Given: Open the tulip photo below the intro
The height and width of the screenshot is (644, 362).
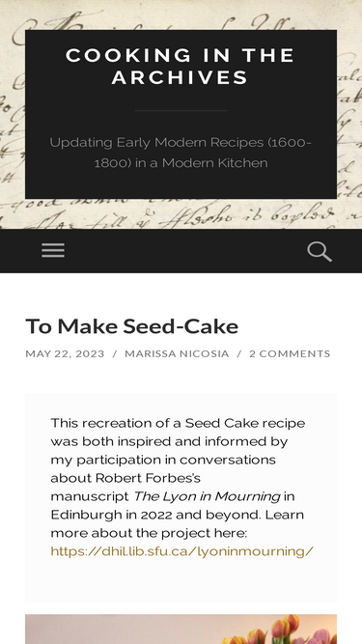Looking at the screenshot, I should pyautogui.click(x=181, y=630).
